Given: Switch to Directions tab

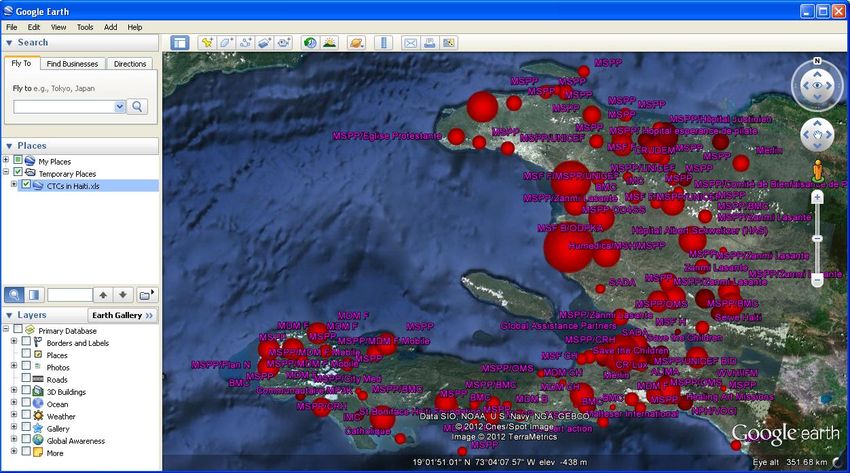Looking at the screenshot, I should point(130,64).
